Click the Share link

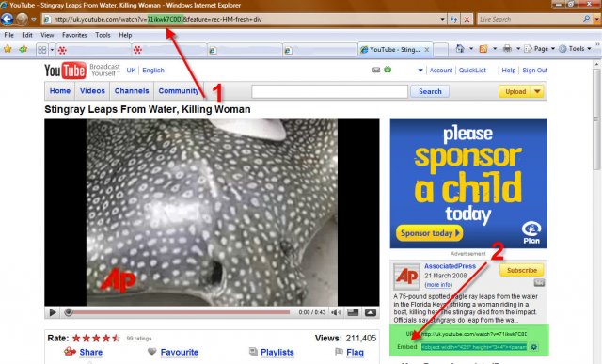click(90, 352)
